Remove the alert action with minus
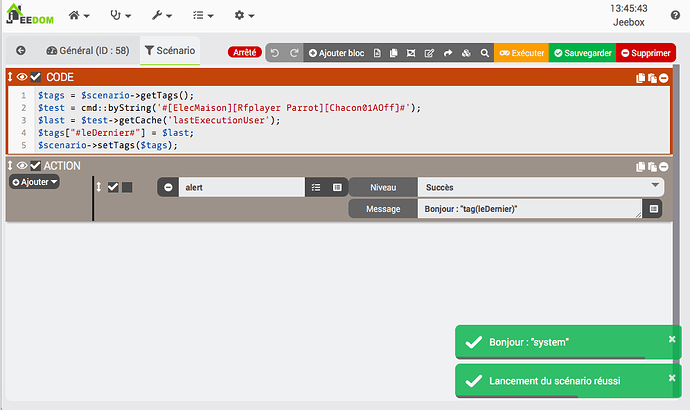 click(x=168, y=187)
